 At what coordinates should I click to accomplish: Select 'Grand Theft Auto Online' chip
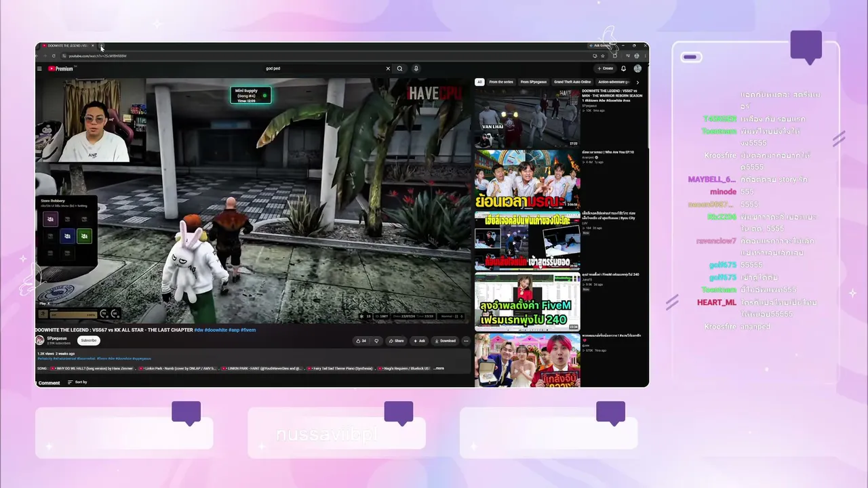point(572,82)
